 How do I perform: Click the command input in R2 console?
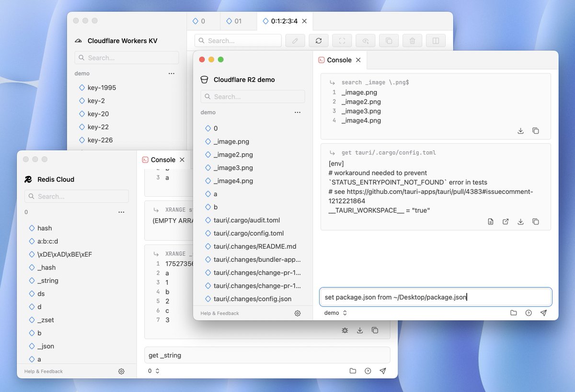click(436, 297)
